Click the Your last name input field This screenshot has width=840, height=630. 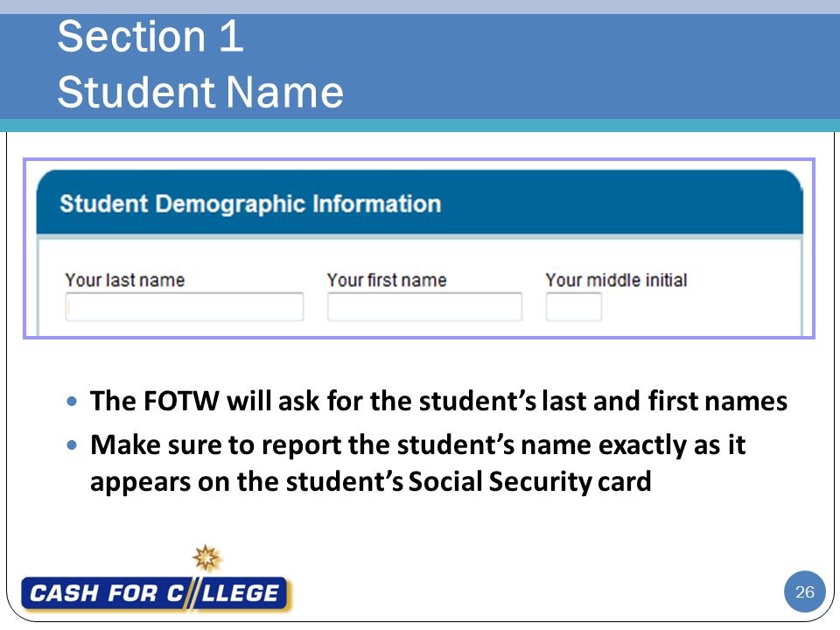point(185,306)
